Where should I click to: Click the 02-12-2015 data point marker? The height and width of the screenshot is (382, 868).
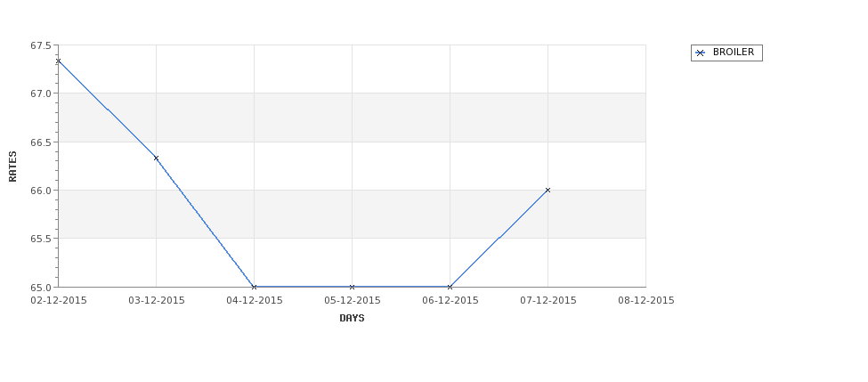coord(58,61)
